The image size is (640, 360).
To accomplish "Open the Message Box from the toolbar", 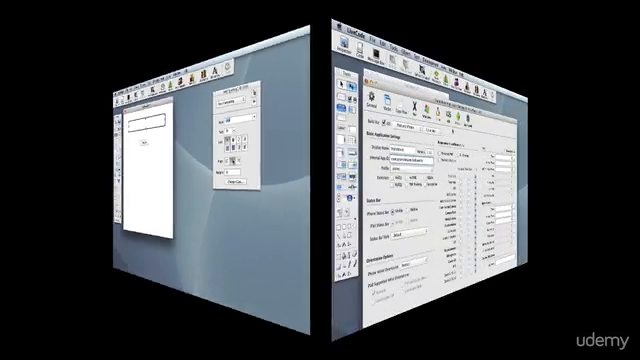I will pos(376,56).
